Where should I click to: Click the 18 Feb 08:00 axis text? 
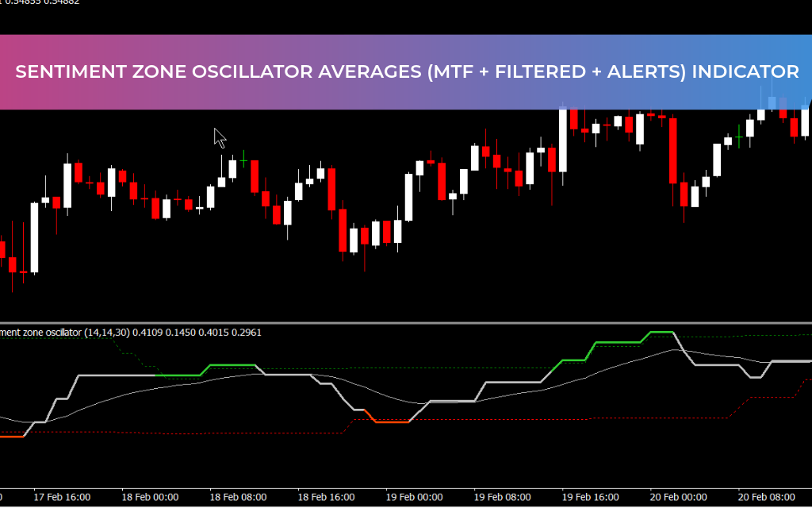pyautogui.click(x=239, y=497)
